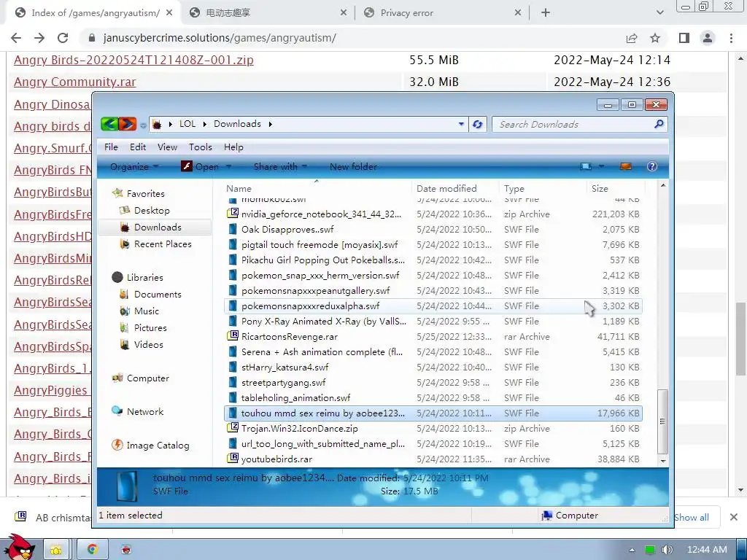Open the File menu

(x=111, y=147)
